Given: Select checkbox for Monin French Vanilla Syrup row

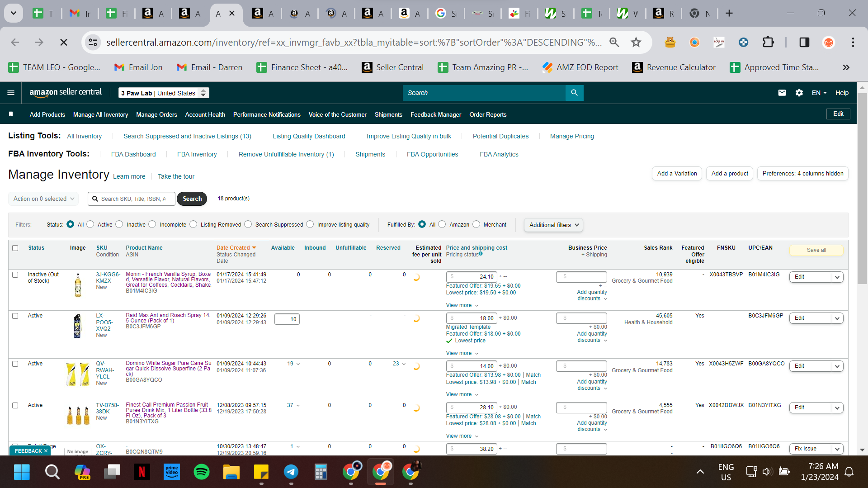Looking at the screenshot, I should 15,275.
